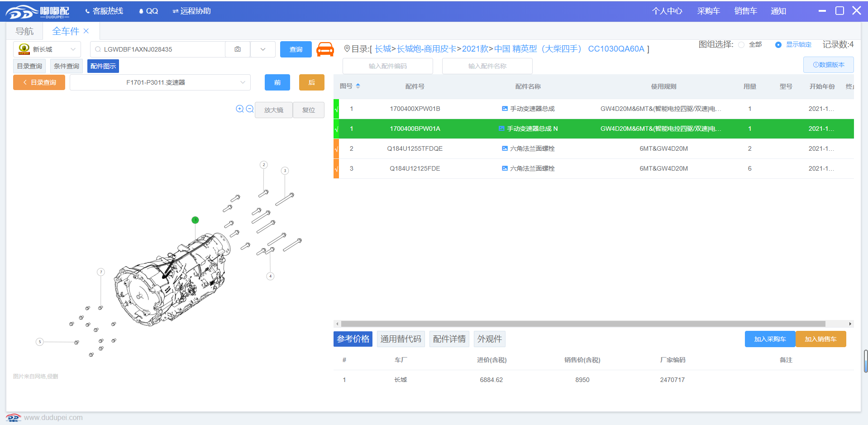Open the 通用替代码 tab
This screenshot has height=425, width=868.
tap(401, 339)
